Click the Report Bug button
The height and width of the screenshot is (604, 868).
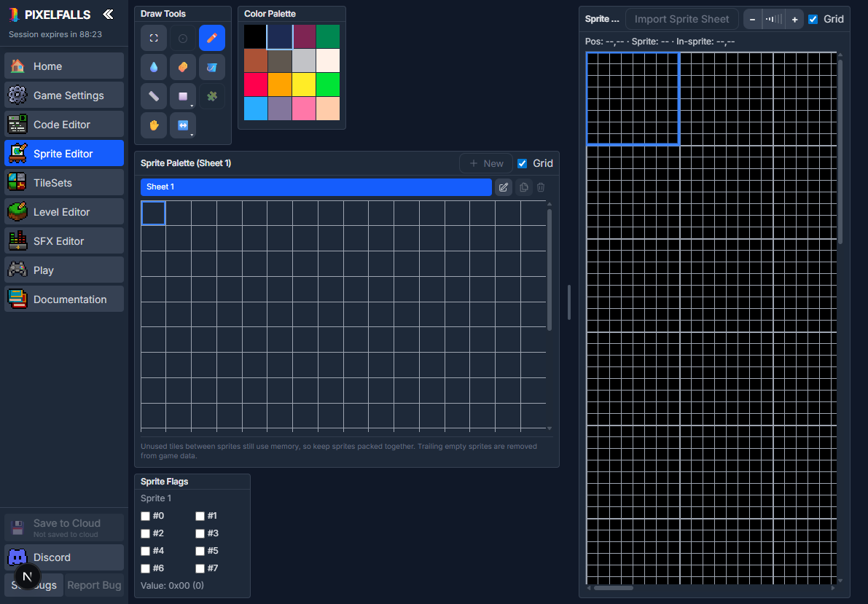pyautogui.click(x=94, y=585)
